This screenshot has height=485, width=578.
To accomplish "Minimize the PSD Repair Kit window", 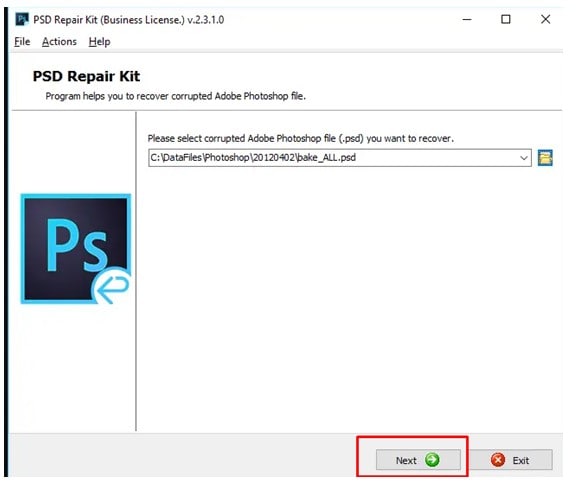I will 467,20.
